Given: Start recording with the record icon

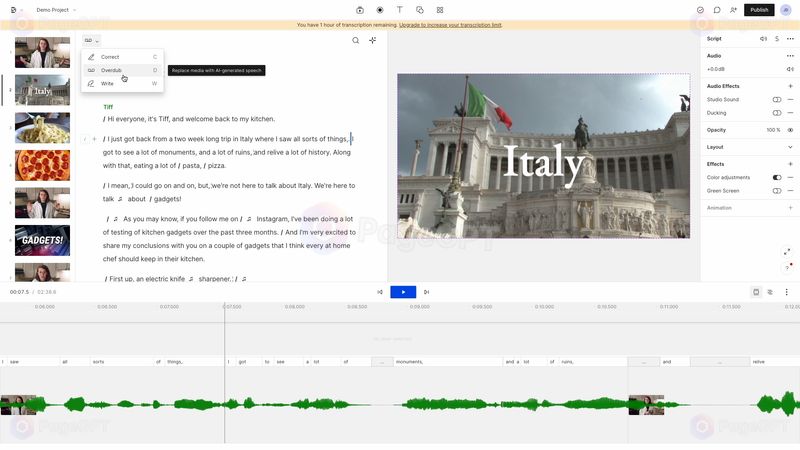Looking at the screenshot, I should pyautogui.click(x=380, y=10).
